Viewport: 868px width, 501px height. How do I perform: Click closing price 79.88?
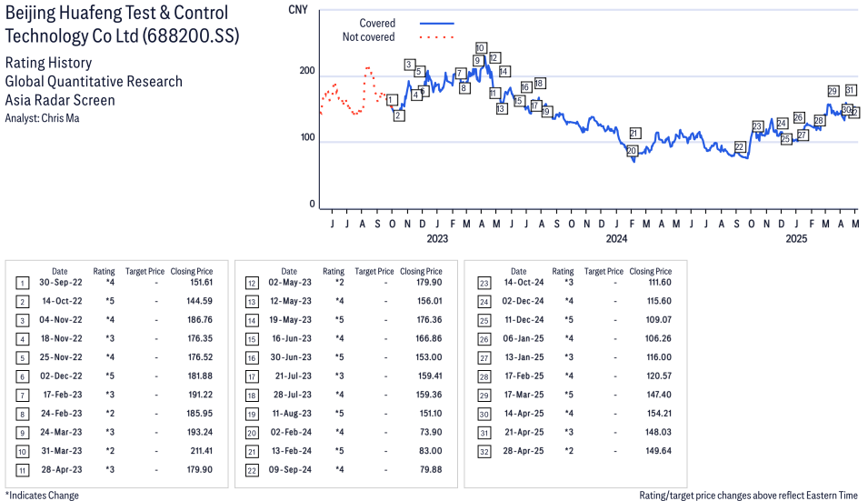[431, 469]
